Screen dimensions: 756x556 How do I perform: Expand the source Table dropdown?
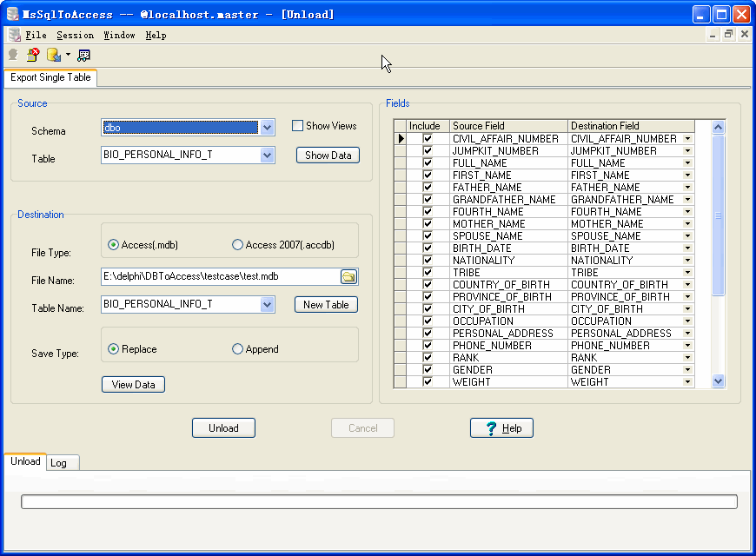(267, 156)
